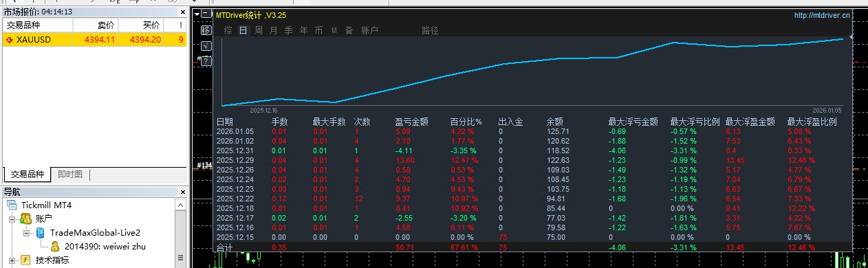This screenshot has width=868, height=268.
Task: Select the M tab in MTDriver
Action: tap(334, 30)
